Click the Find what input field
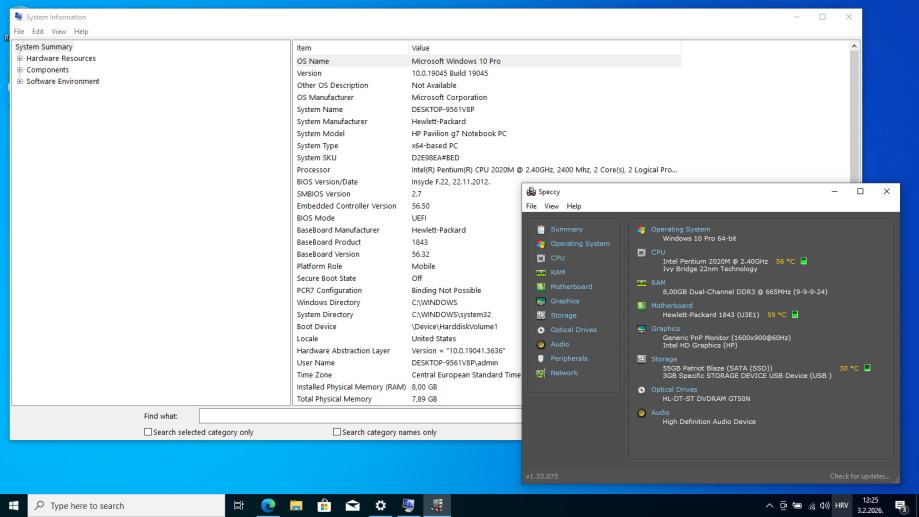This screenshot has height=517, width=919. (360, 416)
